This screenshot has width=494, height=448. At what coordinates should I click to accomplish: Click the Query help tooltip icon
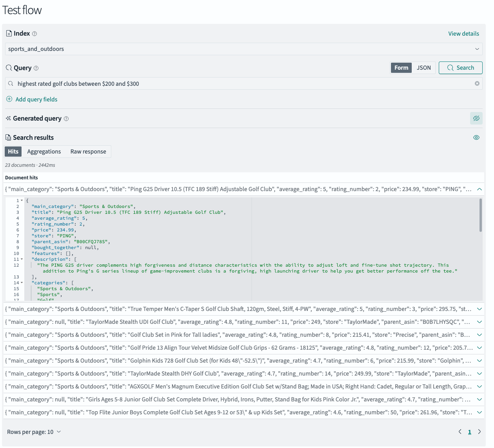[x=36, y=68]
